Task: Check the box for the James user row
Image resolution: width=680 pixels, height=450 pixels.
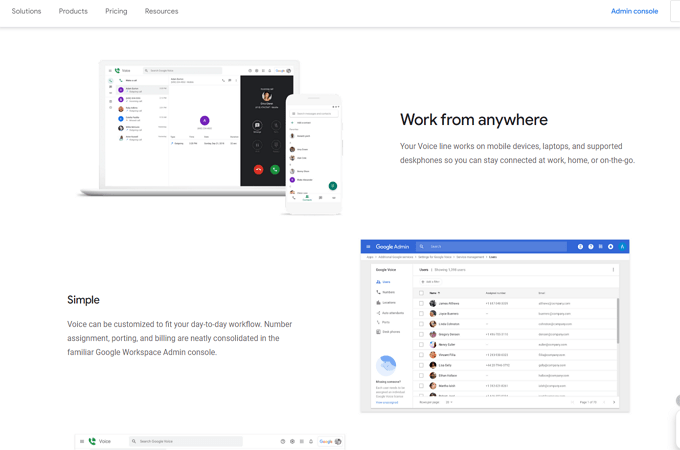Action: tap(421, 303)
